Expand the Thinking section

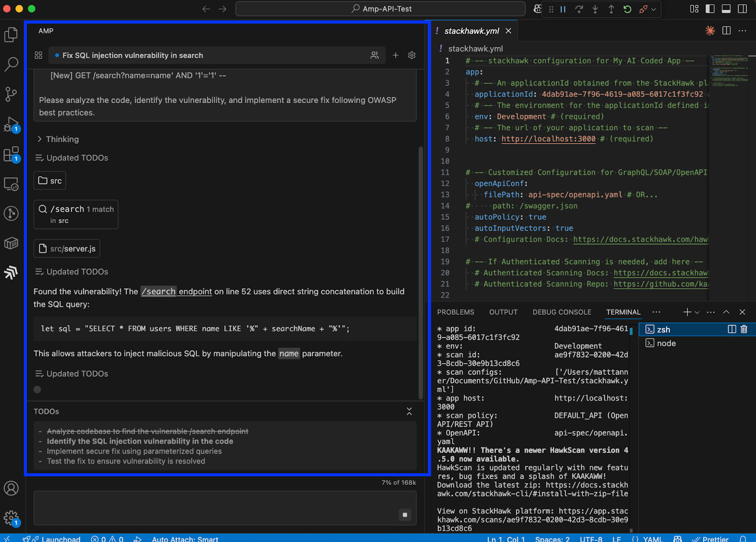58,139
